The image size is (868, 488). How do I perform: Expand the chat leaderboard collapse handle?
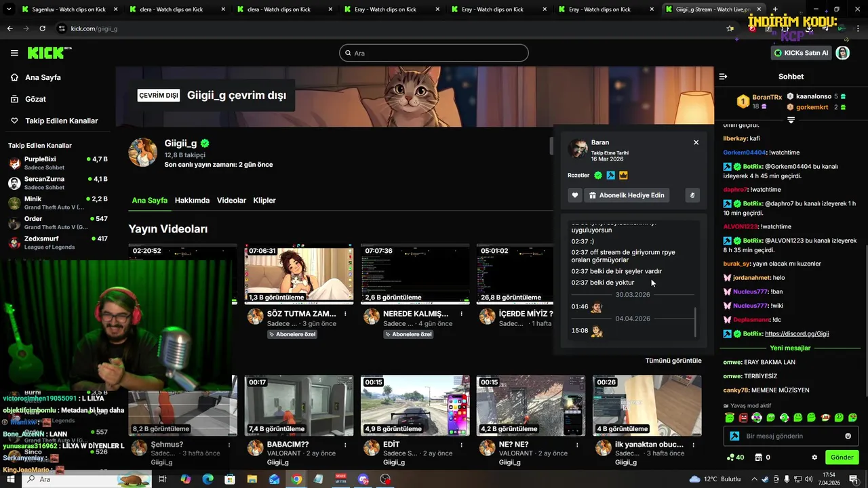click(791, 120)
